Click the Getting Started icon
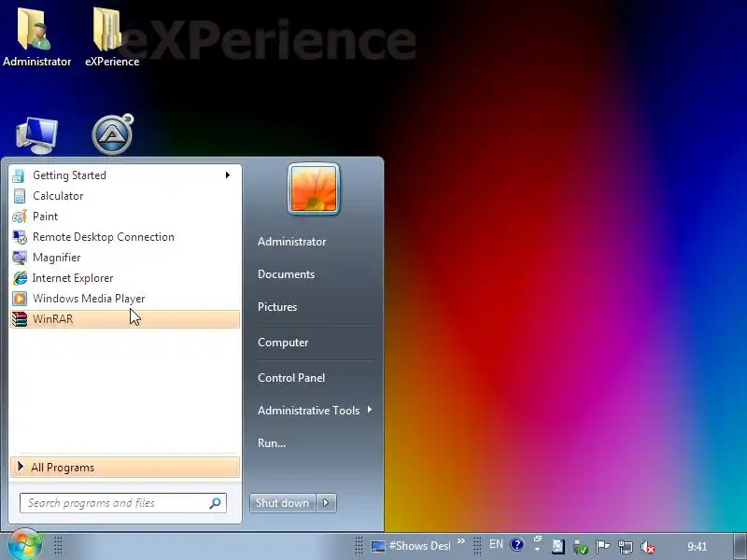 pos(19,175)
